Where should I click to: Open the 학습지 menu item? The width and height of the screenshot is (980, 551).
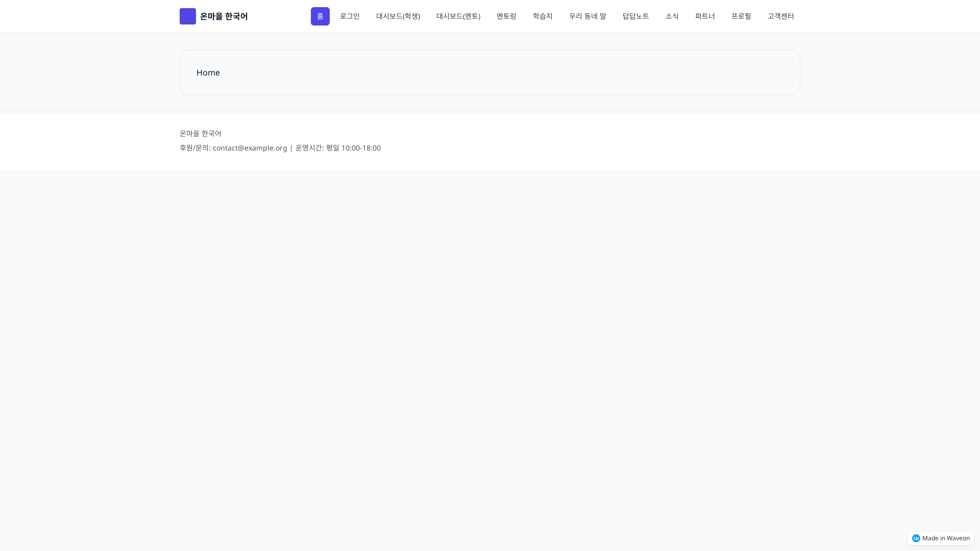click(543, 16)
